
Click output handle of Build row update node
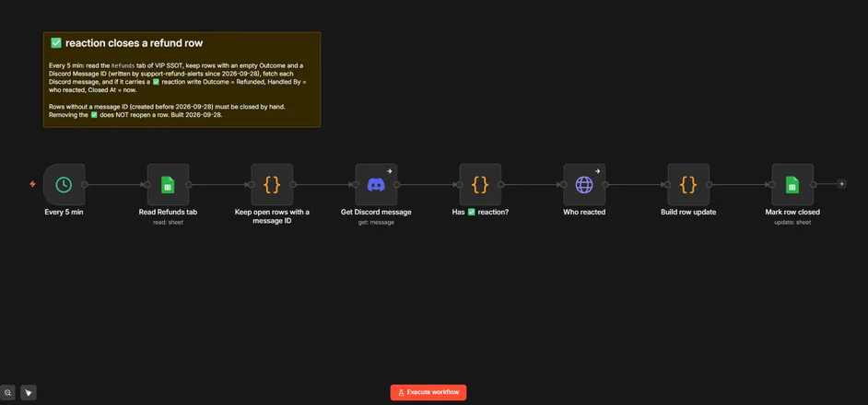coord(710,185)
